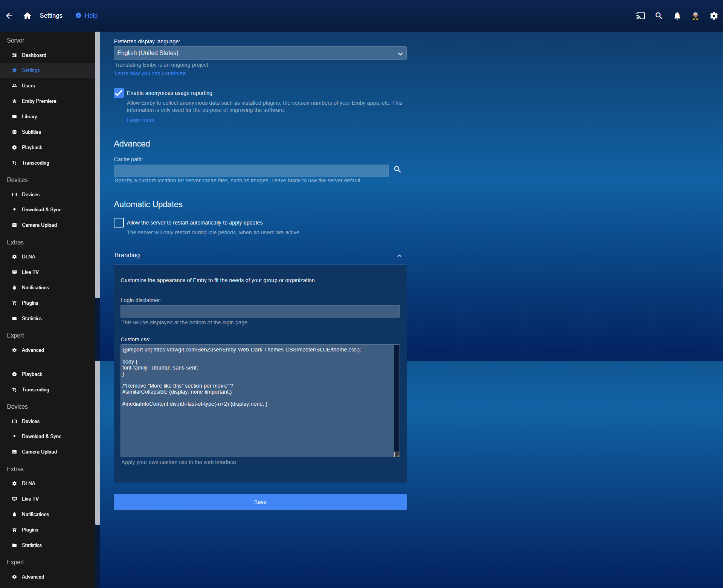
Task: Click the 'Branding' section title
Action: [x=127, y=255]
